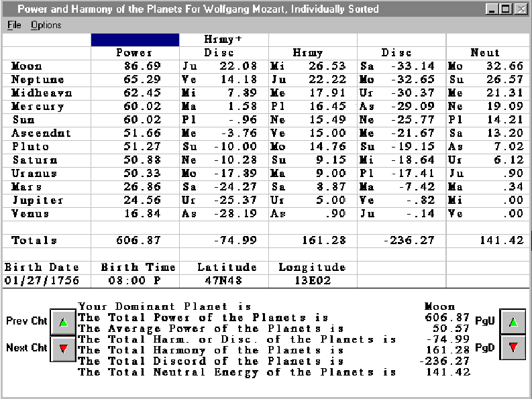Click the Latitude value 47N48
The width and height of the screenshot is (532, 399).
click(x=223, y=280)
